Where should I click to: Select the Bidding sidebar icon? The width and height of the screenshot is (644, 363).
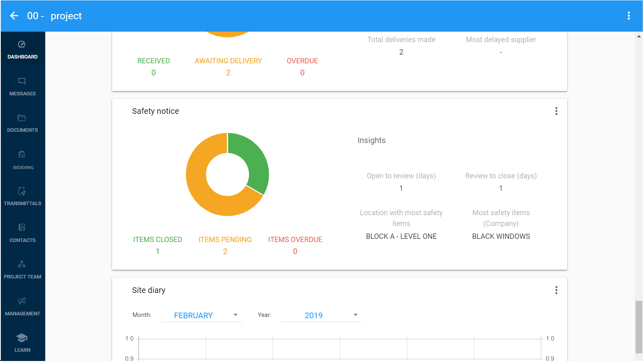[x=22, y=159]
